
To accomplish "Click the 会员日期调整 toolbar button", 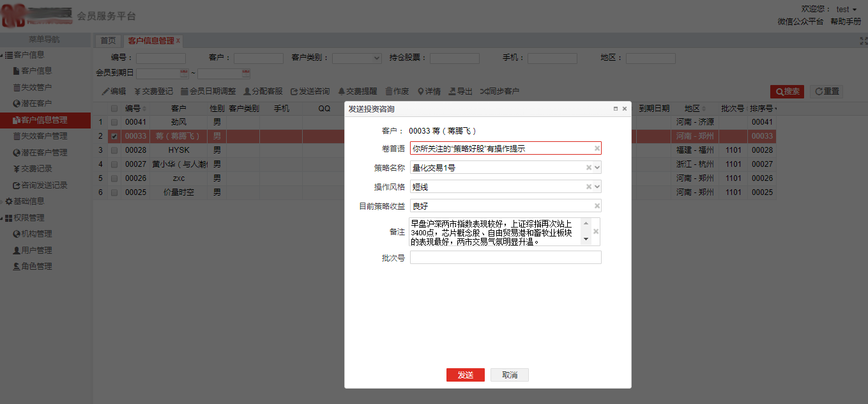I will coord(208,91).
